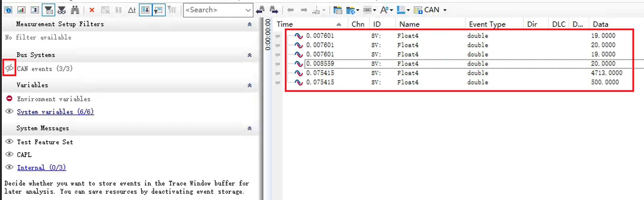644x200 pixels.
Task: Sort by the Time column header
Action: point(285,24)
